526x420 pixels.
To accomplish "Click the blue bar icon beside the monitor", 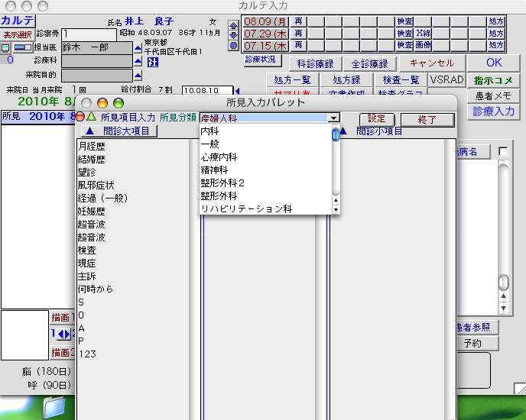I will tap(22, 48).
